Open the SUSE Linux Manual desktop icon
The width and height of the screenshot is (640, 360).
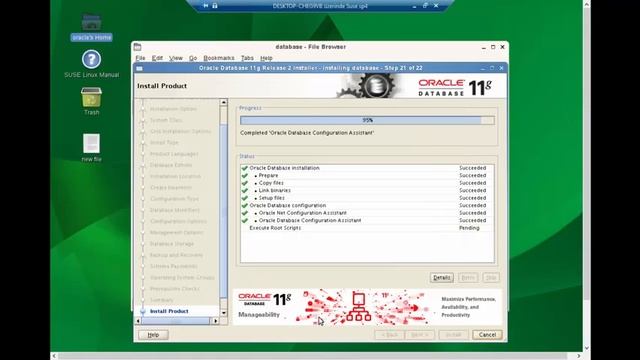[x=91, y=64]
